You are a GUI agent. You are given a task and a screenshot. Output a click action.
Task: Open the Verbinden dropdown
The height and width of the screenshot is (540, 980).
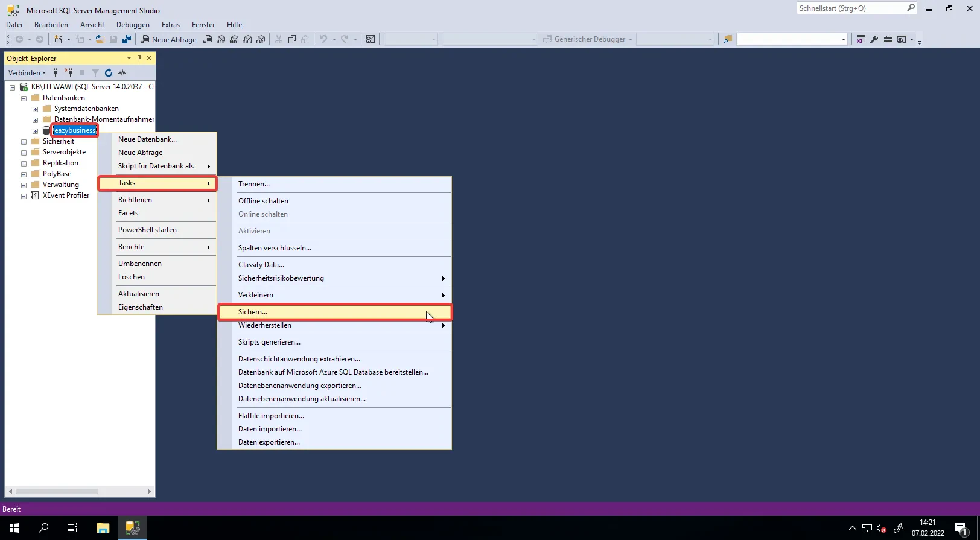tap(27, 72)
